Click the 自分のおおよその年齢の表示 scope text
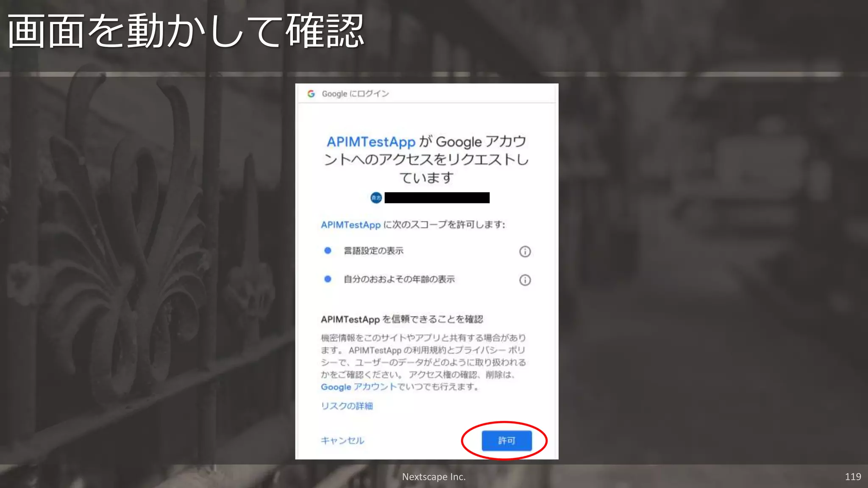 click(399, 279)
